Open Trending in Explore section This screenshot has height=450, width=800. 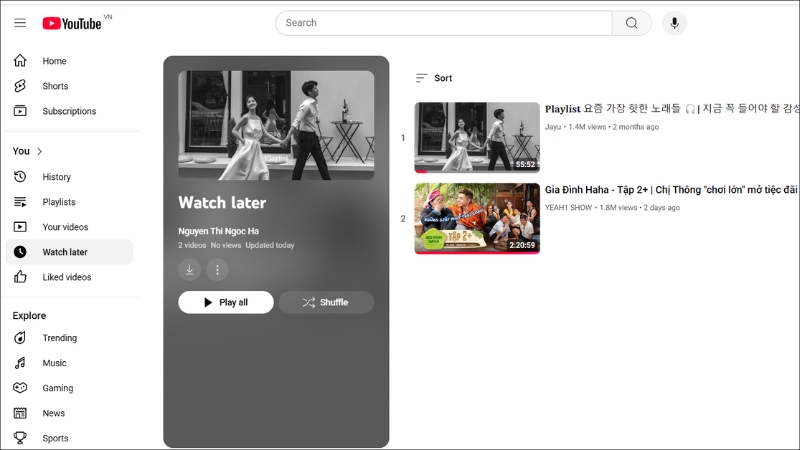click(59, 338)
